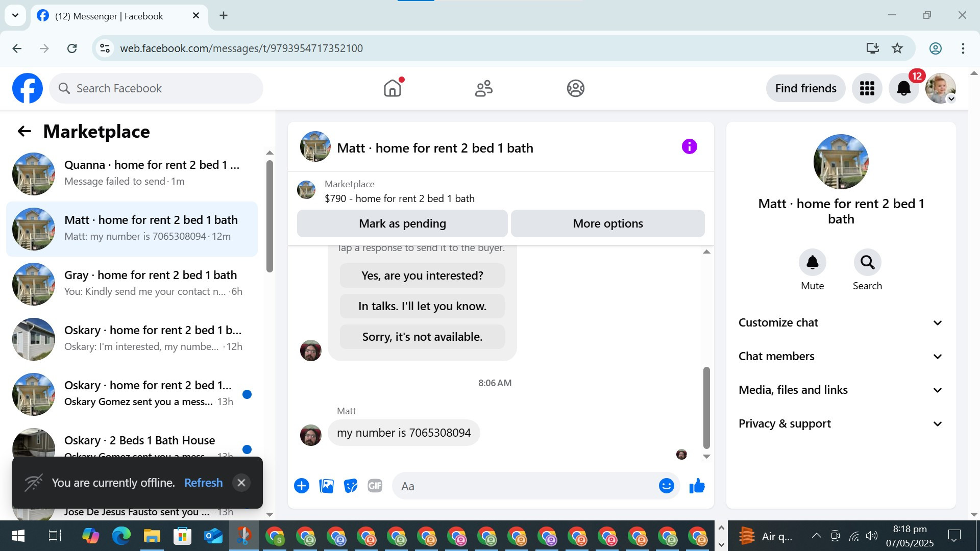Open the Friends tab in top bar
This screenshot has width=980, height=551.
483,88
